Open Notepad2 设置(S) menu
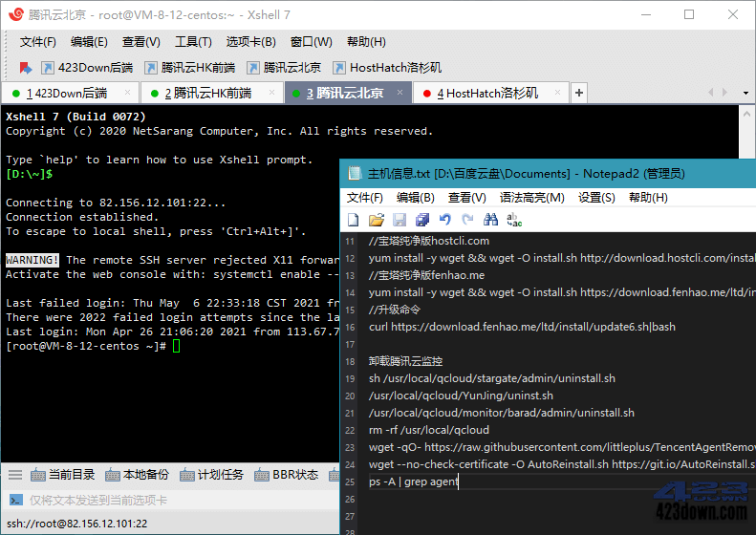Image resolution: width=756 pixels, height=535 pixels. click(596, 198)
